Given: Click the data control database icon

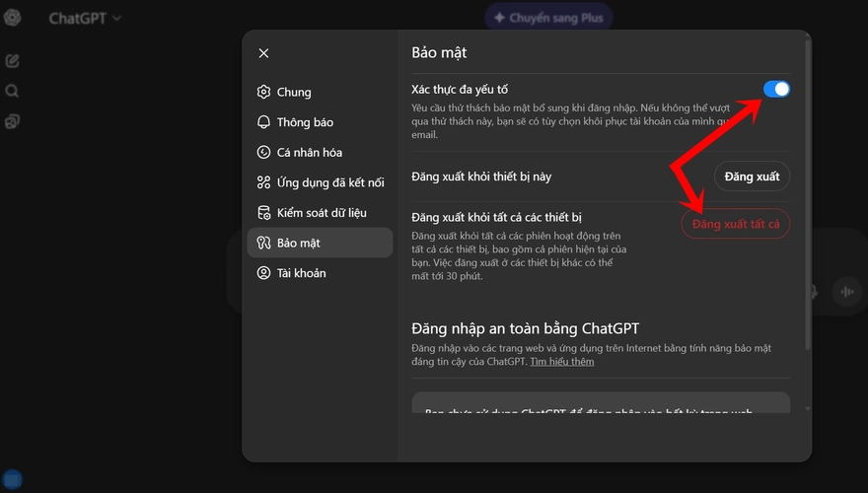Looking at the screenshot, I should [x=264, y=212].
